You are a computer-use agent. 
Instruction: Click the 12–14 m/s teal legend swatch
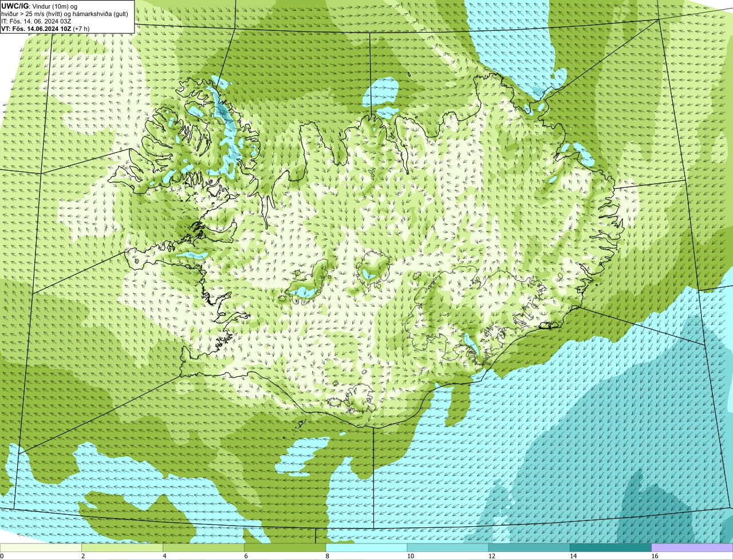[x=529, y=547]
